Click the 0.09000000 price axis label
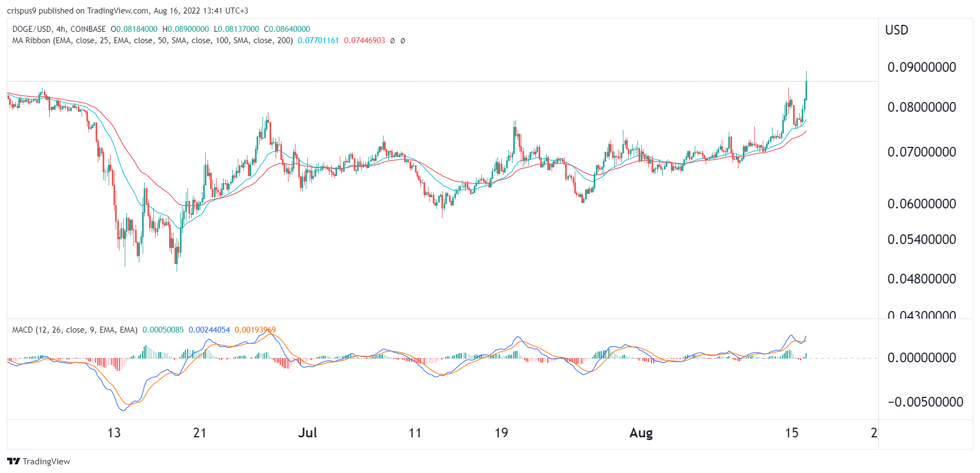Image resolution: width=980 pixels, height=473 pixels. pos(922,67)
